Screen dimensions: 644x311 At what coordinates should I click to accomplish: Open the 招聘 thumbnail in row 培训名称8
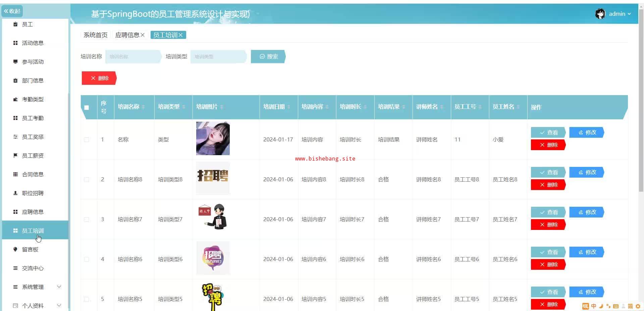point(213,178)
